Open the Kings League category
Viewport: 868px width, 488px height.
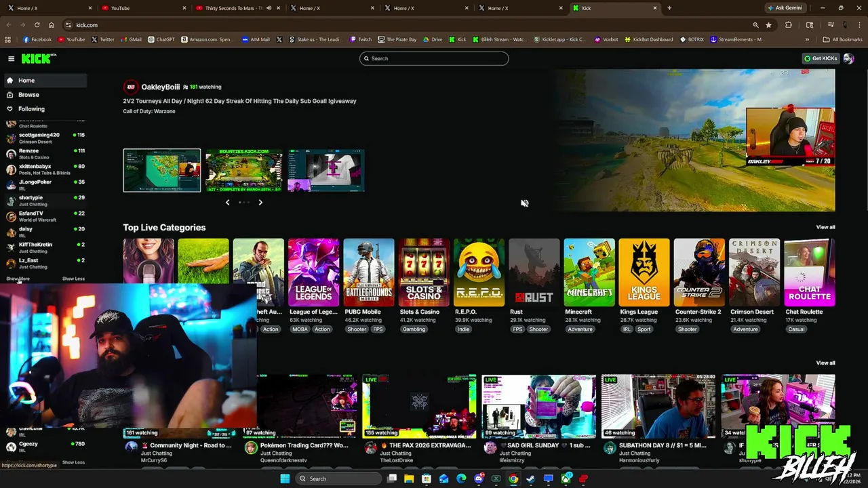(644, 272)
